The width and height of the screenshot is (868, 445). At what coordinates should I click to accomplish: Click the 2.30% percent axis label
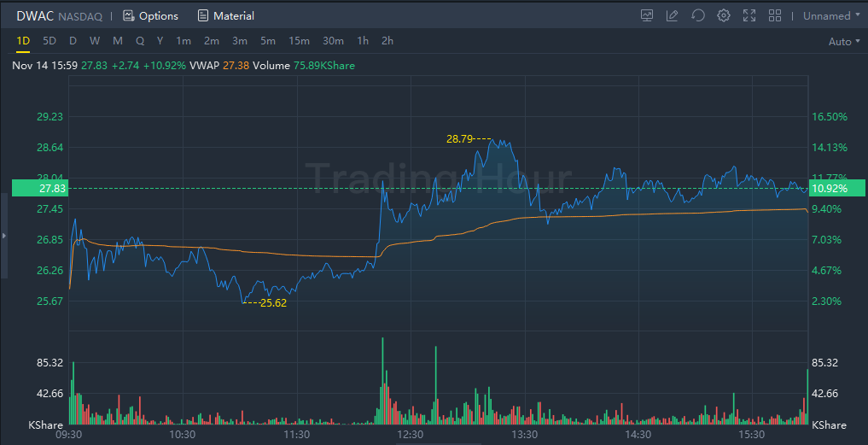[x=826, y=302]
